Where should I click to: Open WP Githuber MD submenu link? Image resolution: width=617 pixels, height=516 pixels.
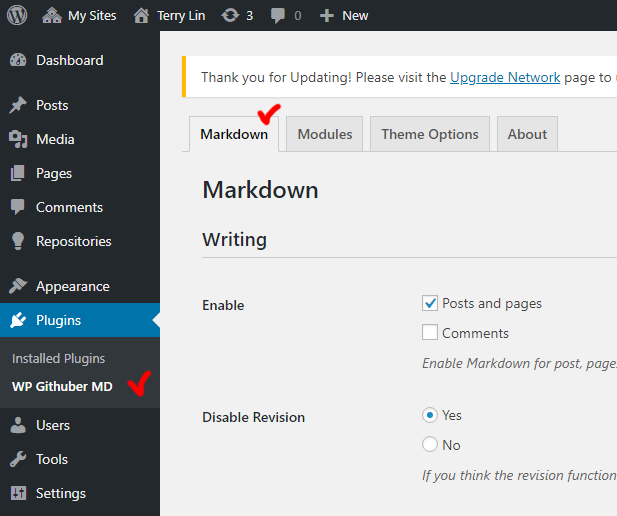pos(62,387)
